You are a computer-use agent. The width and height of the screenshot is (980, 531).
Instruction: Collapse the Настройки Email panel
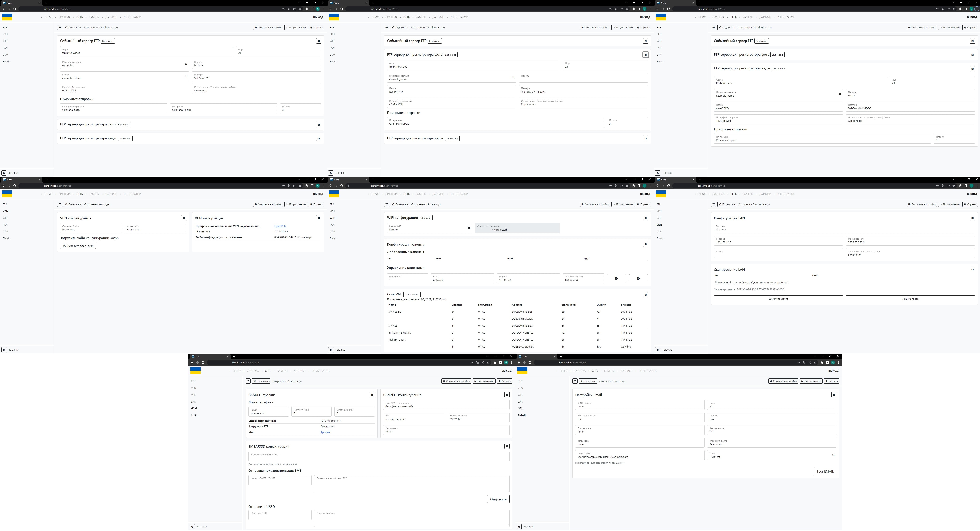834,395
